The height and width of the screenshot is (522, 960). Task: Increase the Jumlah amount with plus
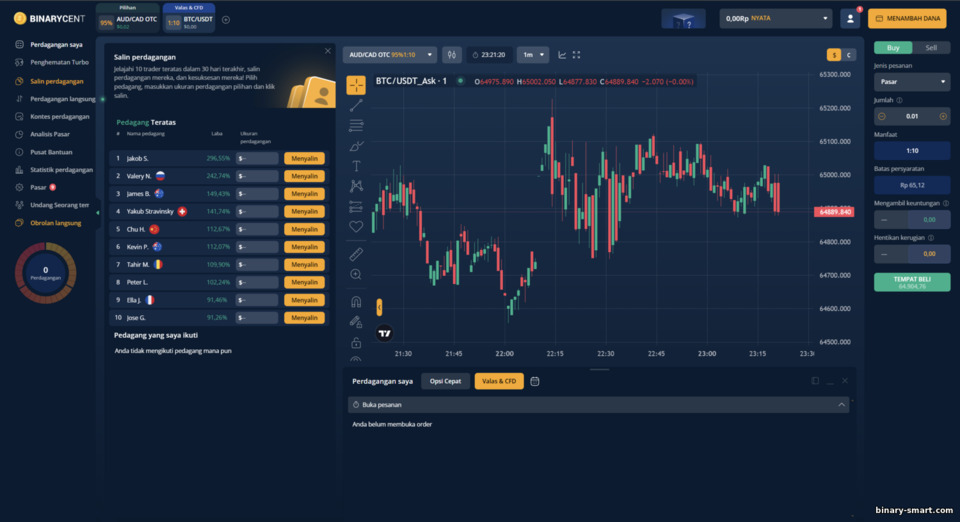(x=943, y=116)
